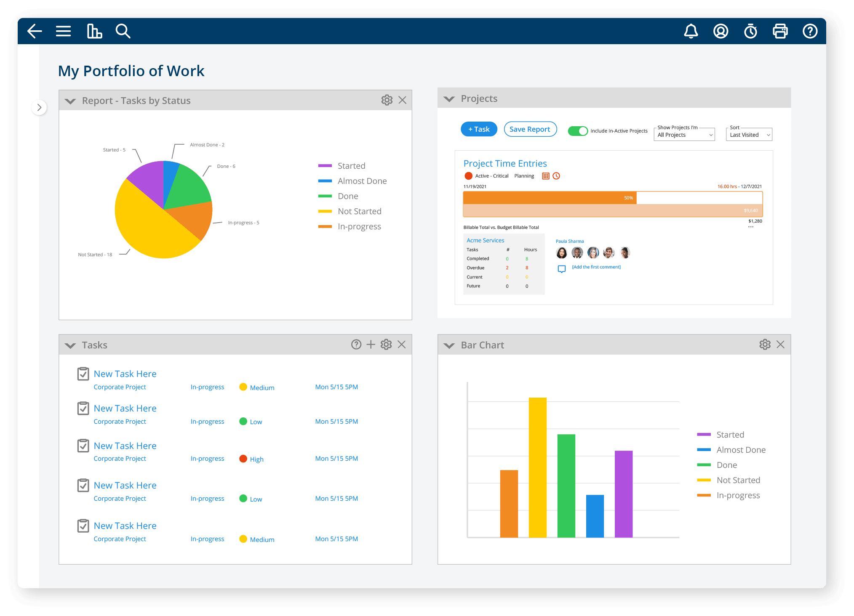Screen dimensions: 854x616
Task: Open the hamburger menu
Action: pos(63,31)
